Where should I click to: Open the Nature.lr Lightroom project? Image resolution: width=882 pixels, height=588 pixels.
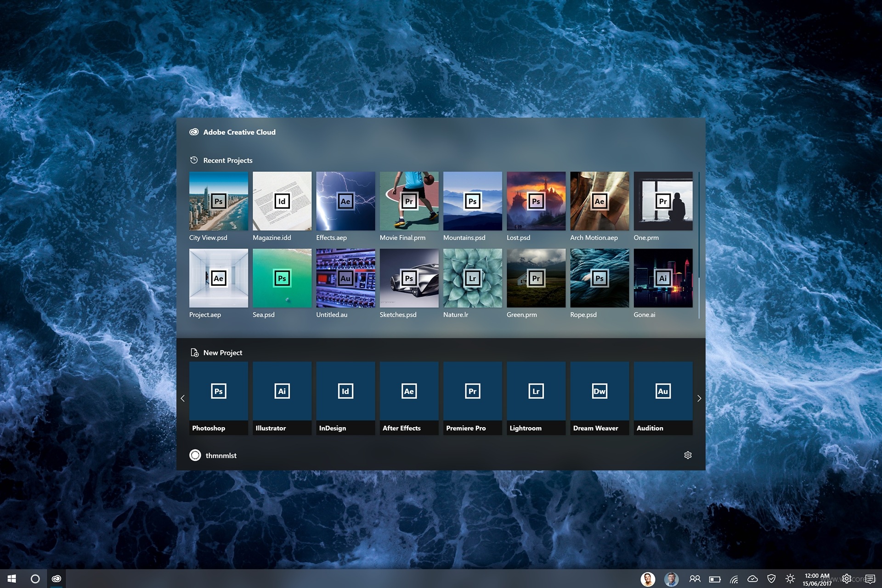tap(472, 278)
